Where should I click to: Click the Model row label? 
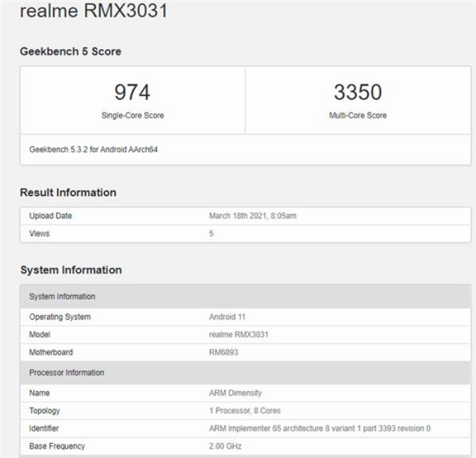(39, 334)
